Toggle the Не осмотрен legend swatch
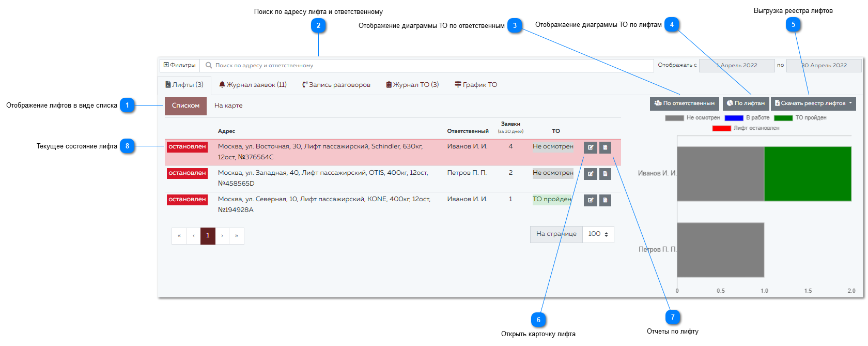Screen dimensions: 868x346 click(x=674, y=118)
